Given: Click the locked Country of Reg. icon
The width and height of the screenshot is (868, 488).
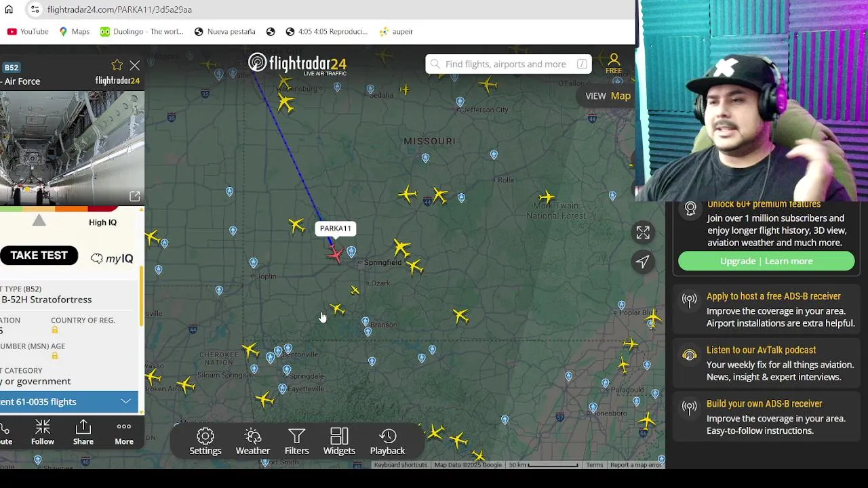Looking at the screenshot, I should (55, 330).
